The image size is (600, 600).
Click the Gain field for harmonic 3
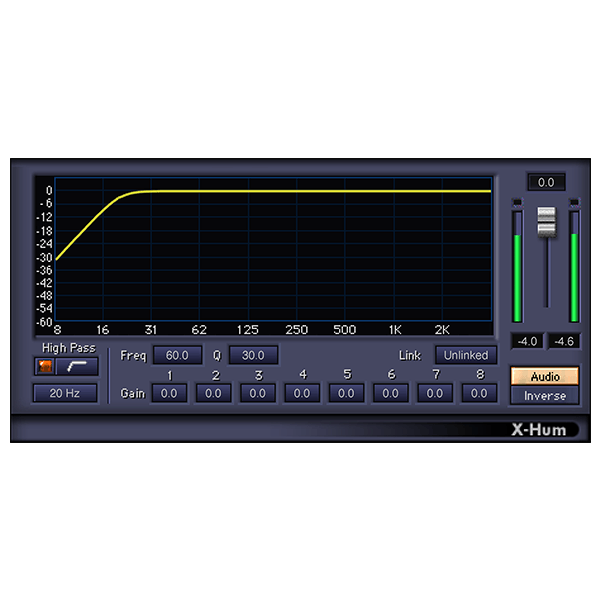258,394
